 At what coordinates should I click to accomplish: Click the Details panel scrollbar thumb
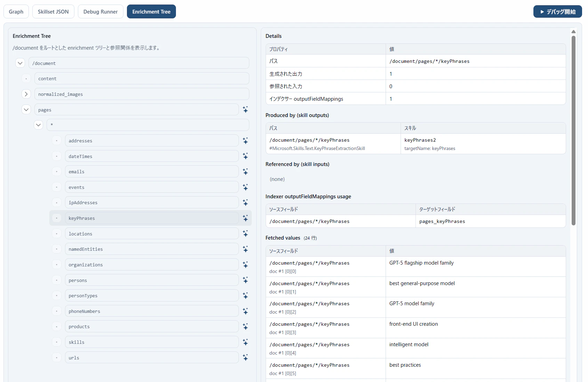(573, 130)
